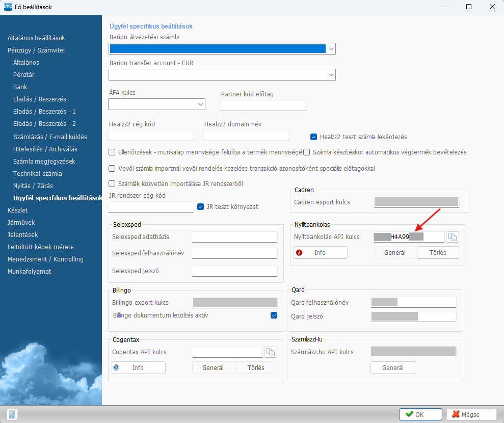Open Számlázás / E-mail küldés settings
The height and width of the screenshot is (423, 504).
click(50, 137)
